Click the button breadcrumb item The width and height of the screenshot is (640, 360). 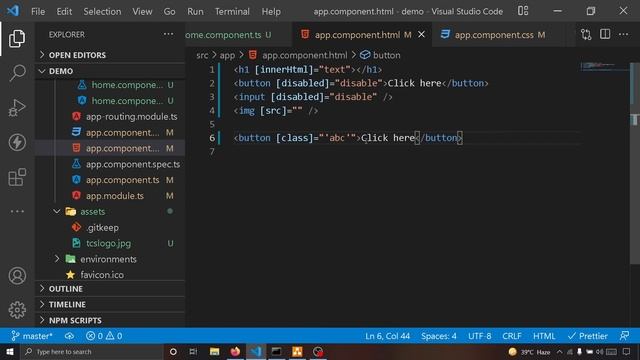pyautogui.click(x=380, y=55)
